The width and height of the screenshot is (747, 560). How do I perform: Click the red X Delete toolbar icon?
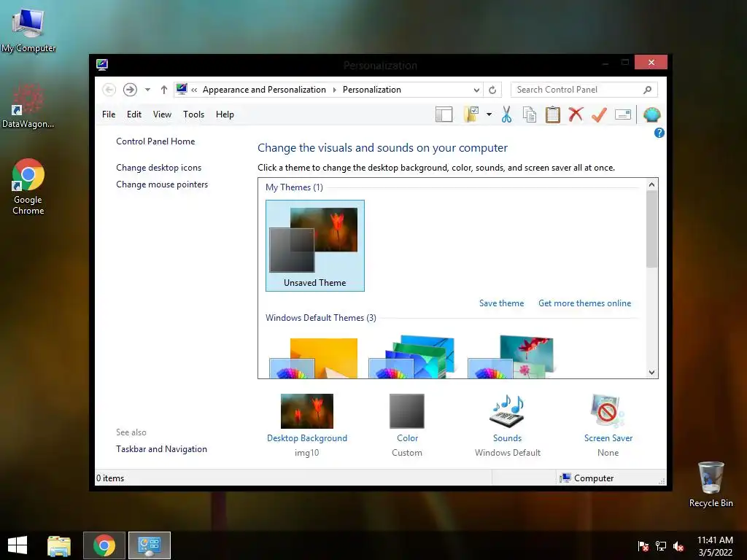tap(576, 114)
